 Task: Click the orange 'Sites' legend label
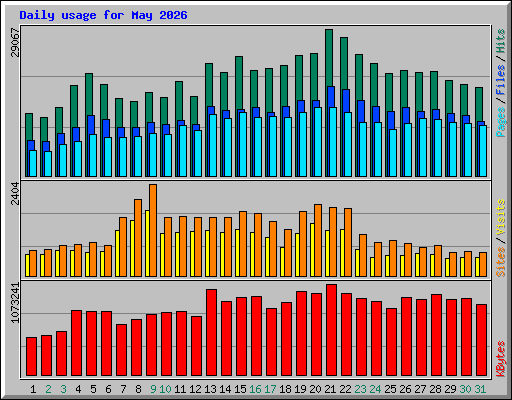[501, 262]
